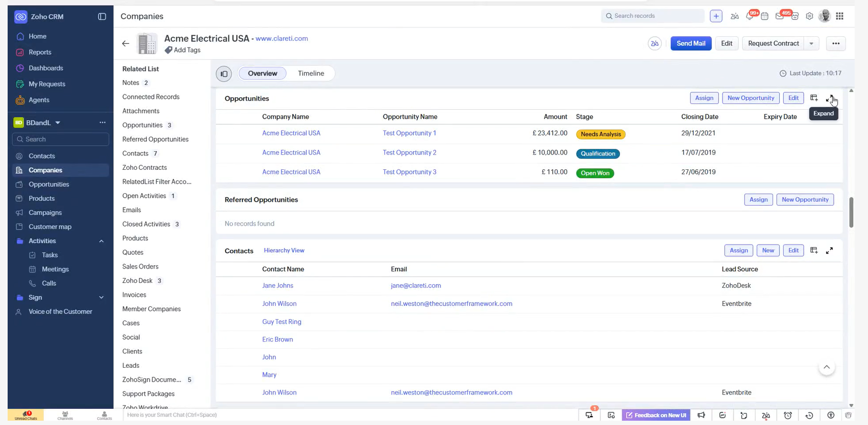Open the Setup gear icon
868x425 pixels.
[809, 16]
